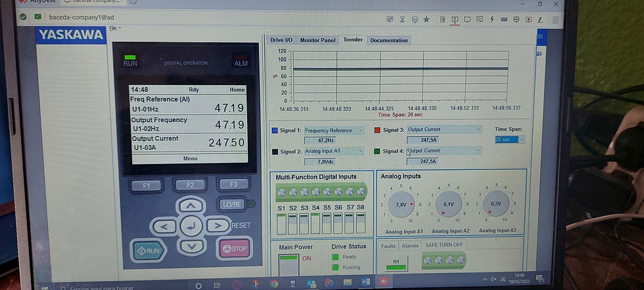Toggle the Main Power switch
The image size is (644, 290).
coord(288,265)
